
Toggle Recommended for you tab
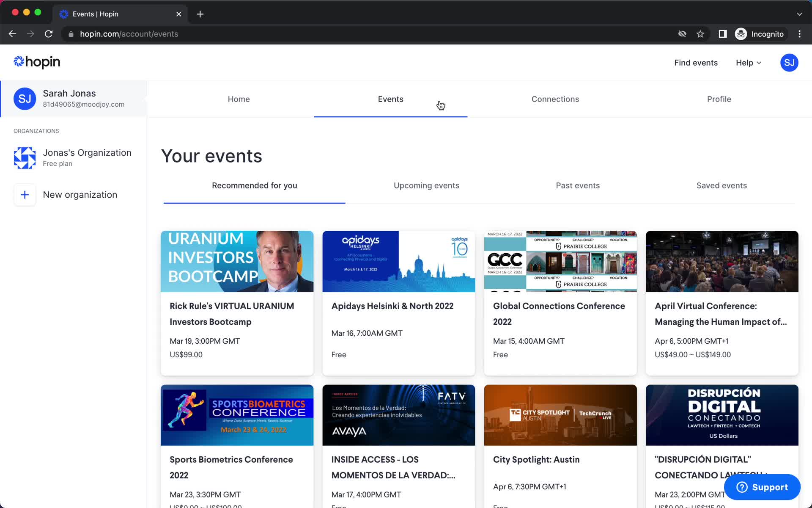254,185
